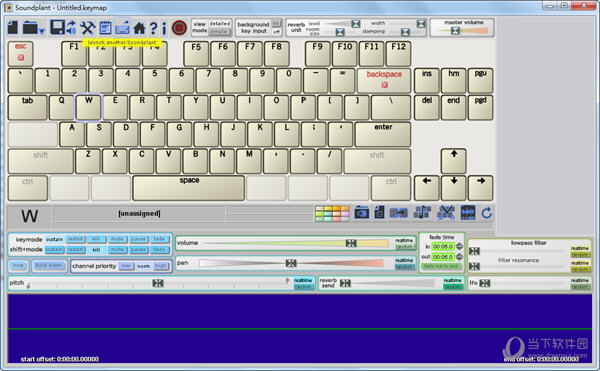Click the lfo slider handle
Image resolution: width=600 pixels, height=371 pixels.
click(485, 283)
